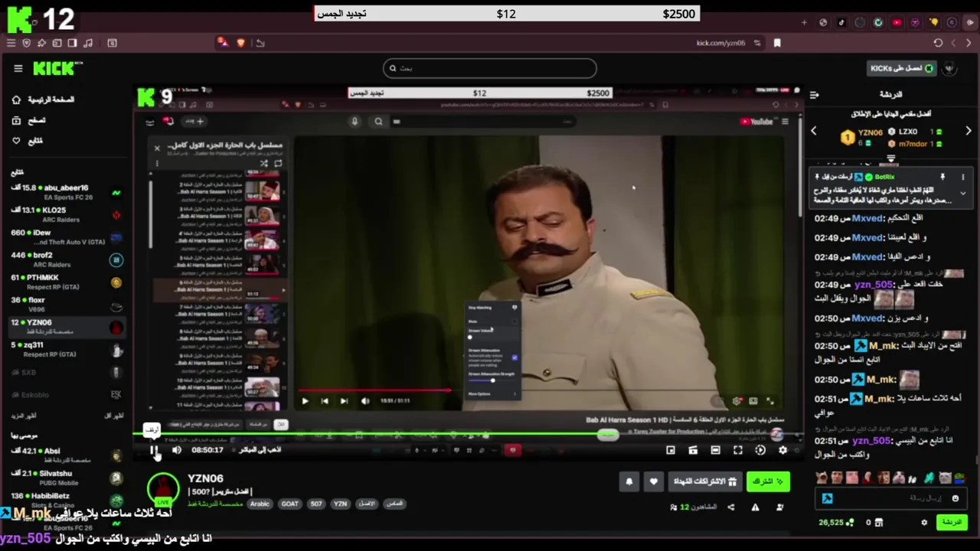
Task: Open HabibiBetz recommended channel
Action: coord(67,500)
